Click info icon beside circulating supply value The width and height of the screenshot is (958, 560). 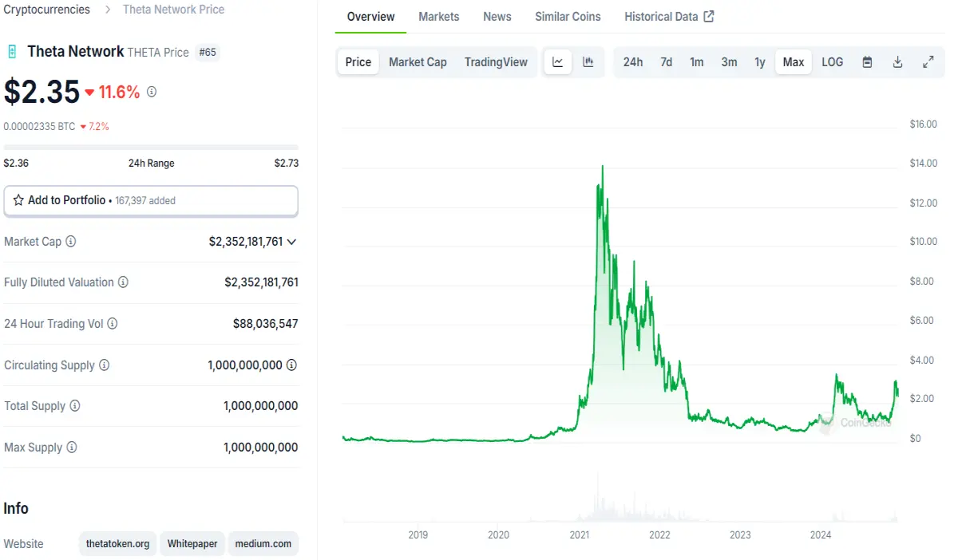coord(292,365)
